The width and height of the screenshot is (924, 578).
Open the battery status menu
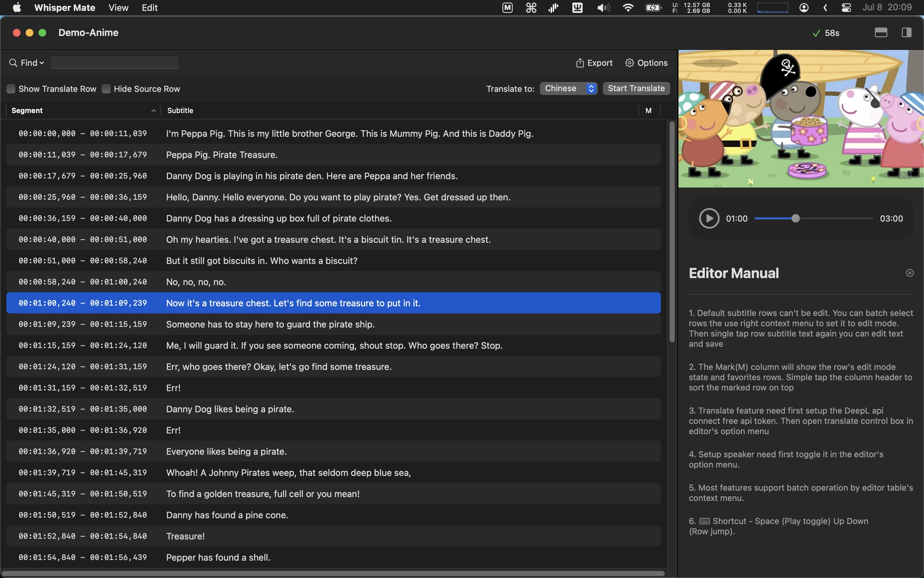[653, 8]
